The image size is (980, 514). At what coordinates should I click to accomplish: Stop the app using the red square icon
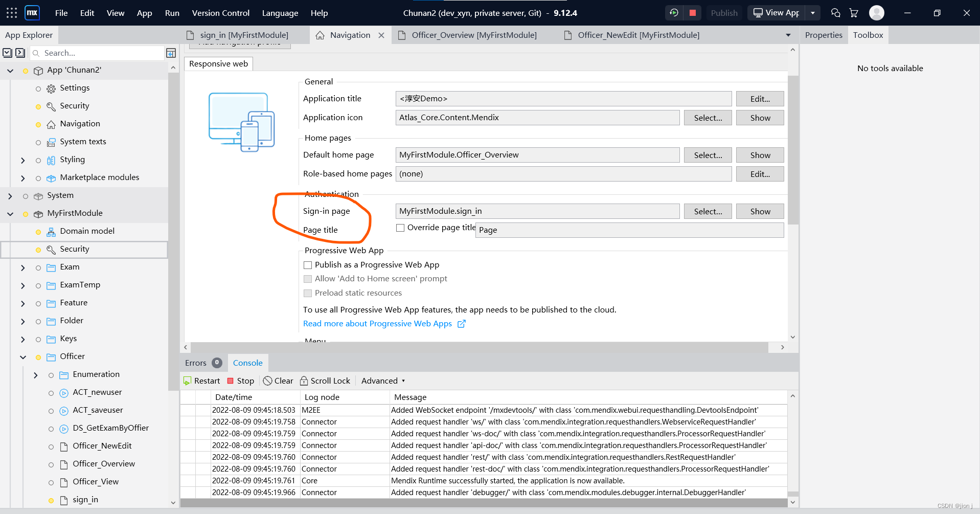pyautogui.click(x=692, y=12)
